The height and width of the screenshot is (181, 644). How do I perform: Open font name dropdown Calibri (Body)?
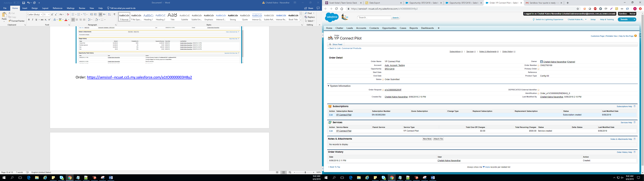(x=41, y=15)
